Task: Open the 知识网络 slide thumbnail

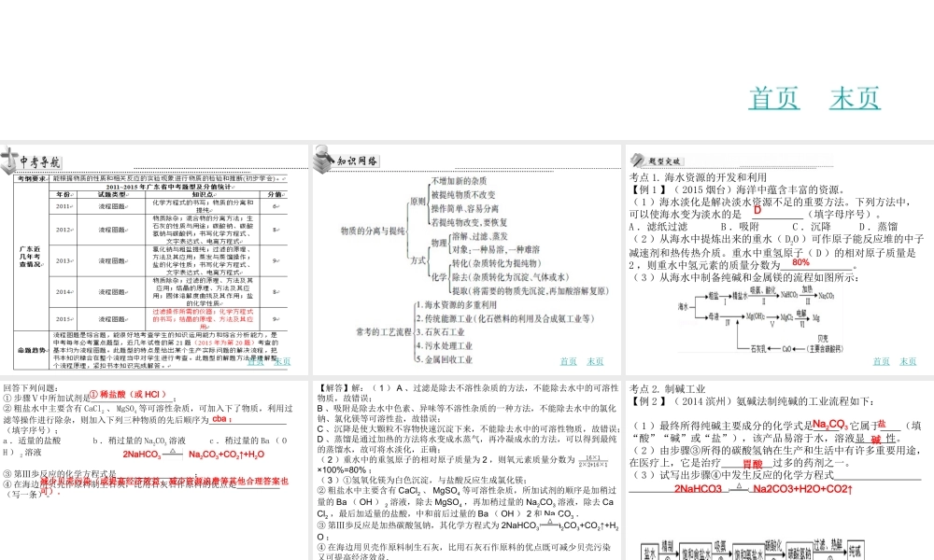Action: (x=466, y=259)
